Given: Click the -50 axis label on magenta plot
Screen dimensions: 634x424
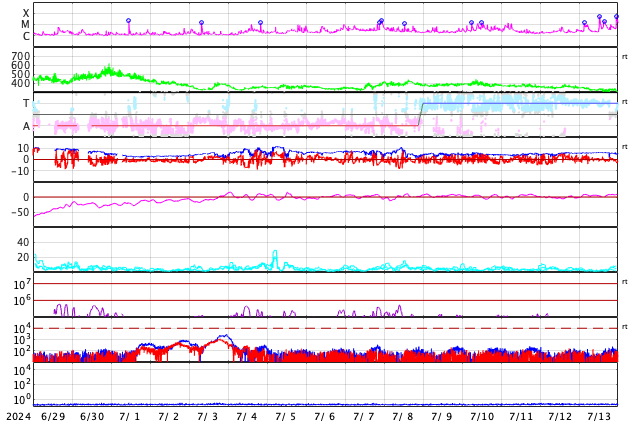Looking at the screenshot, I should [20, 212].
